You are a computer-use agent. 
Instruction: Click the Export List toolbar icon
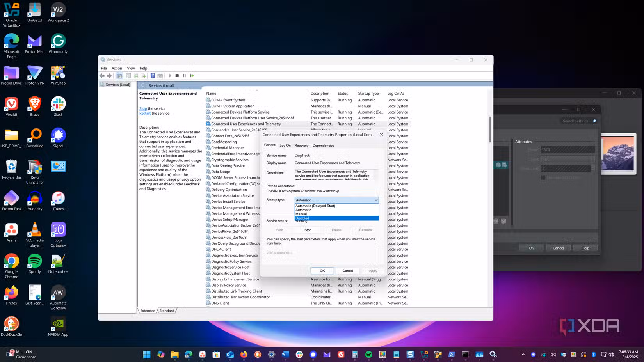pyautogui.click(x=143, y=76)
